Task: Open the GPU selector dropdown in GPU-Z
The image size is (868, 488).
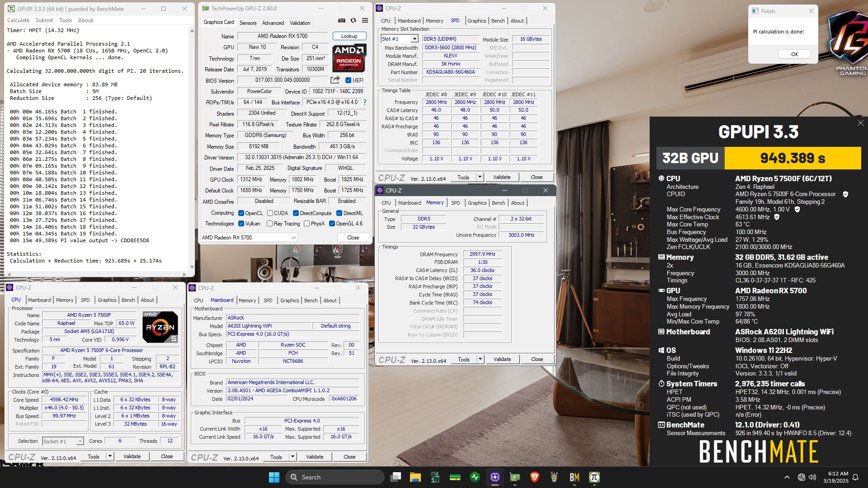Action: (249, 238)
